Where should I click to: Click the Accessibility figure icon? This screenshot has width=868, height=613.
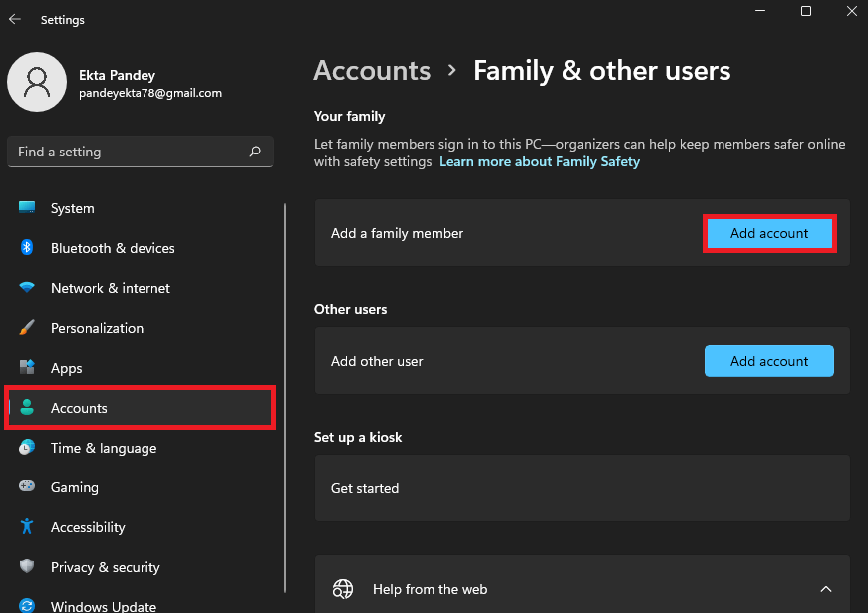pos(27,527)
